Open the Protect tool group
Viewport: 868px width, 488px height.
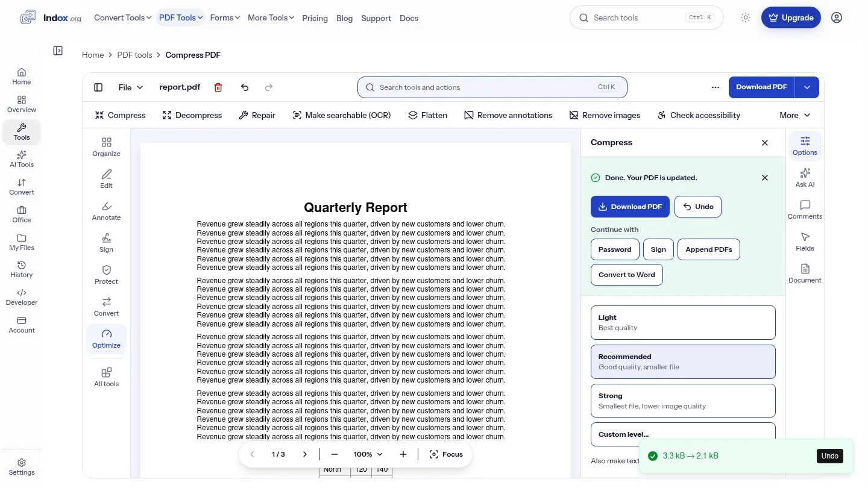point(107,275)
